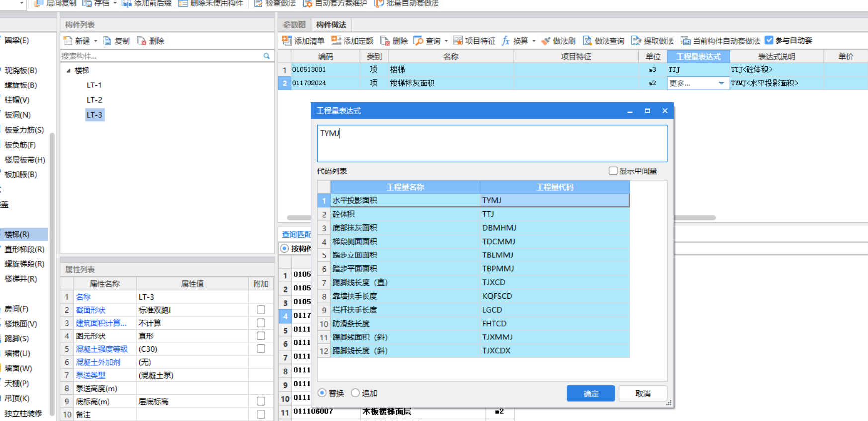The width and height of the screenshot is (868, 421).
Task: Click the 做法刷 brush icon
Action: coord(546,41)
